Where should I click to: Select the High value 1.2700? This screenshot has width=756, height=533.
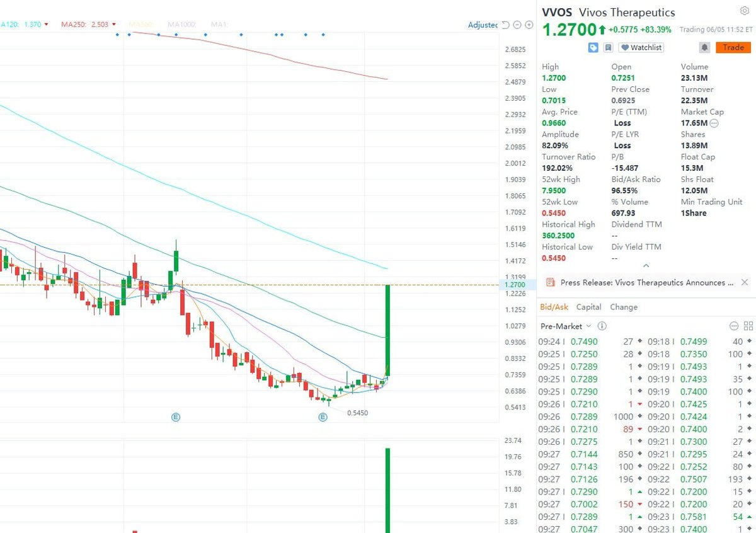554,78
